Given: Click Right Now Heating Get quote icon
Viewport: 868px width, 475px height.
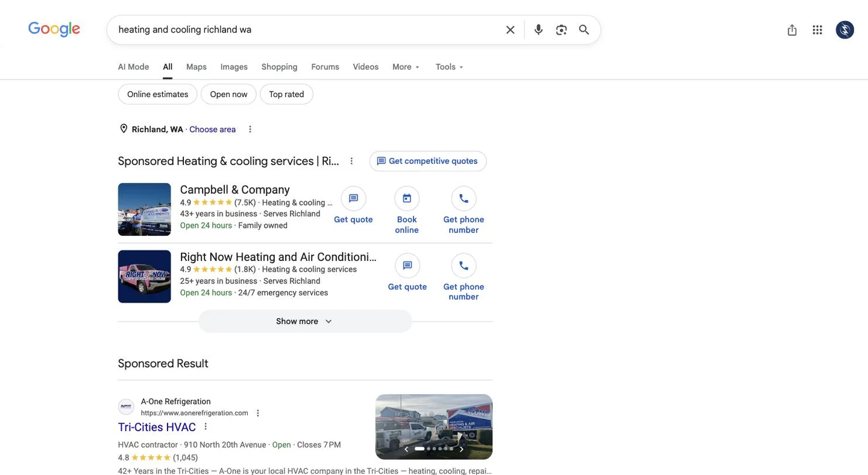Looking at the screenshot, I should 407,265.
